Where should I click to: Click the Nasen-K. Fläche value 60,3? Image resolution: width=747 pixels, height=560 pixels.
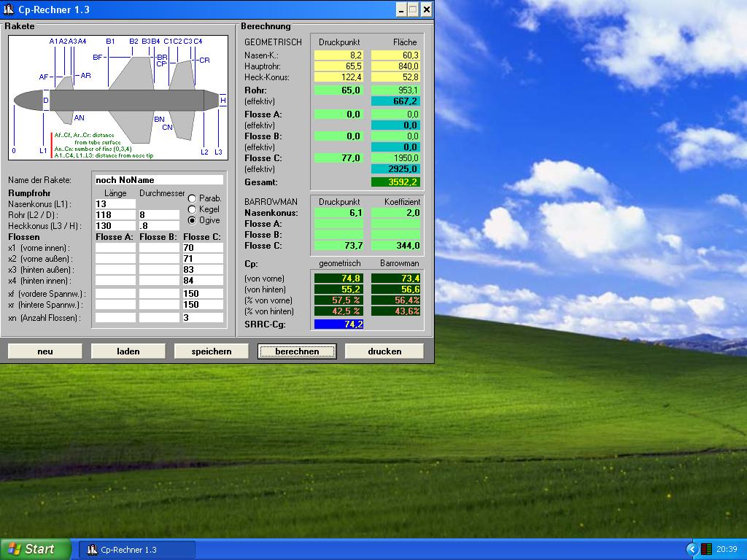[395, 55]
